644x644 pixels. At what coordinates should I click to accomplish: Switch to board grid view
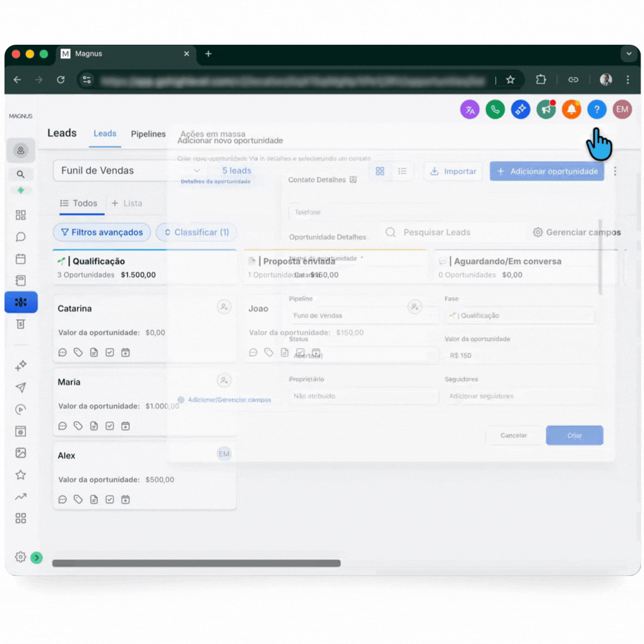click(x=380, y=171)
